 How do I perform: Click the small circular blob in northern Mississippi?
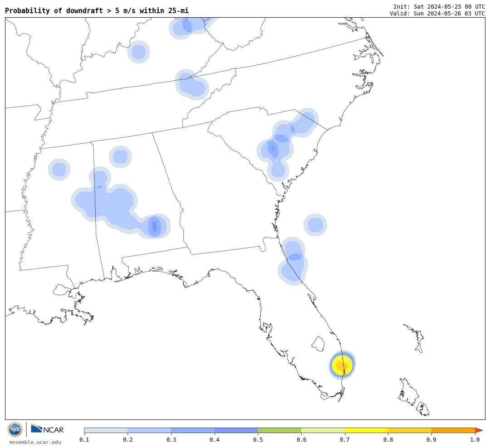[59, 170]
